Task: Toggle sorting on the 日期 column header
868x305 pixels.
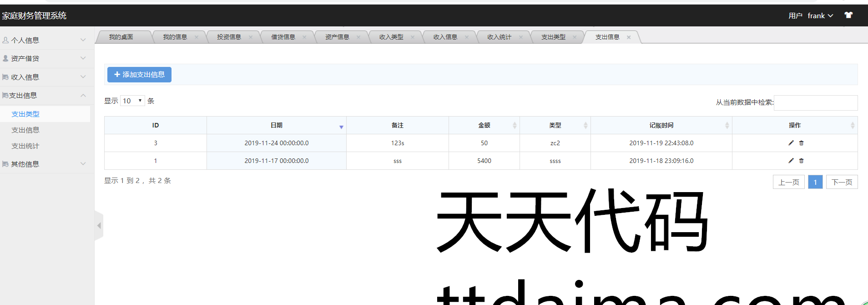Action: tap(277, 125)
